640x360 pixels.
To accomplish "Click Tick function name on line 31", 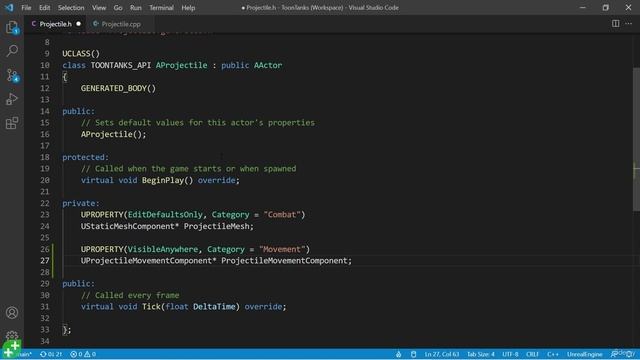I will pos(151,307).
